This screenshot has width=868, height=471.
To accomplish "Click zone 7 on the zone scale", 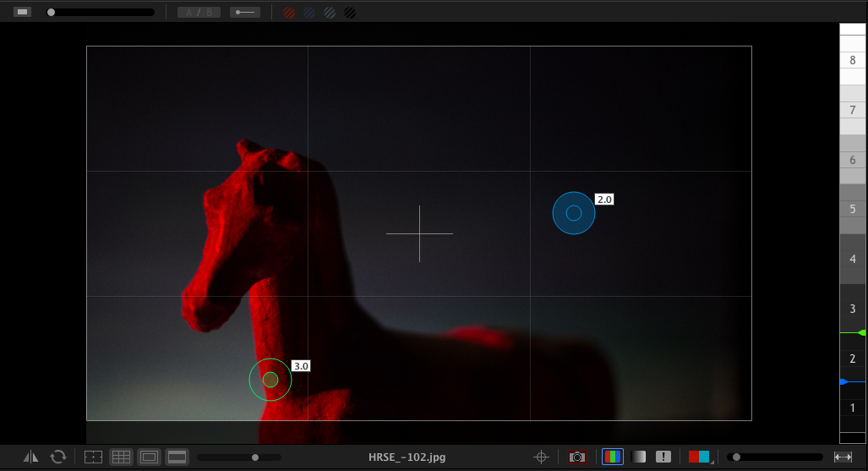I will coord(853,110).
